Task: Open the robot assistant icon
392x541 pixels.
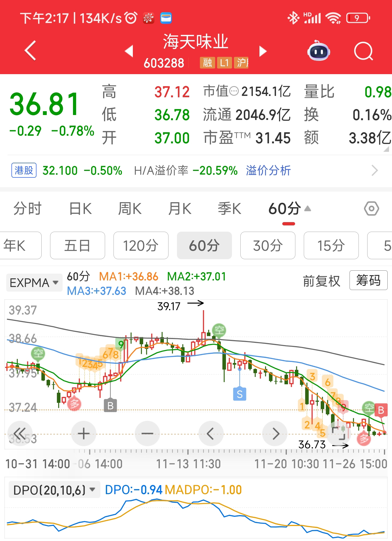Action: pyautogui.click(x=319, y=51)
